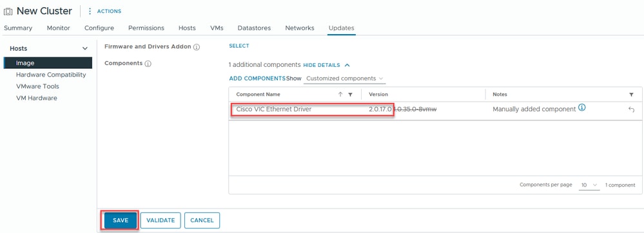Image resolution: width=644 pixels, height=233 pixels.
Task: Click the Manually added component note text
Action: tap(534, 109)
